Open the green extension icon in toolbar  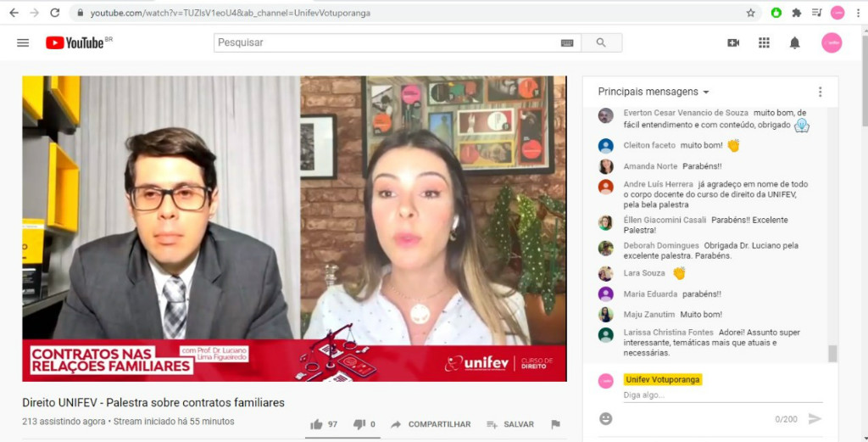[776, 13]
